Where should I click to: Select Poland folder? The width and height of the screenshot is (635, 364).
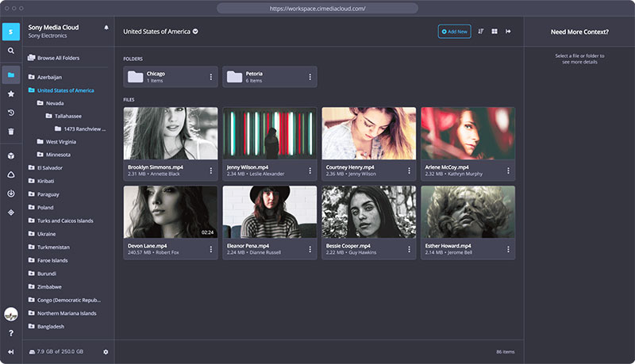(40, 208)
